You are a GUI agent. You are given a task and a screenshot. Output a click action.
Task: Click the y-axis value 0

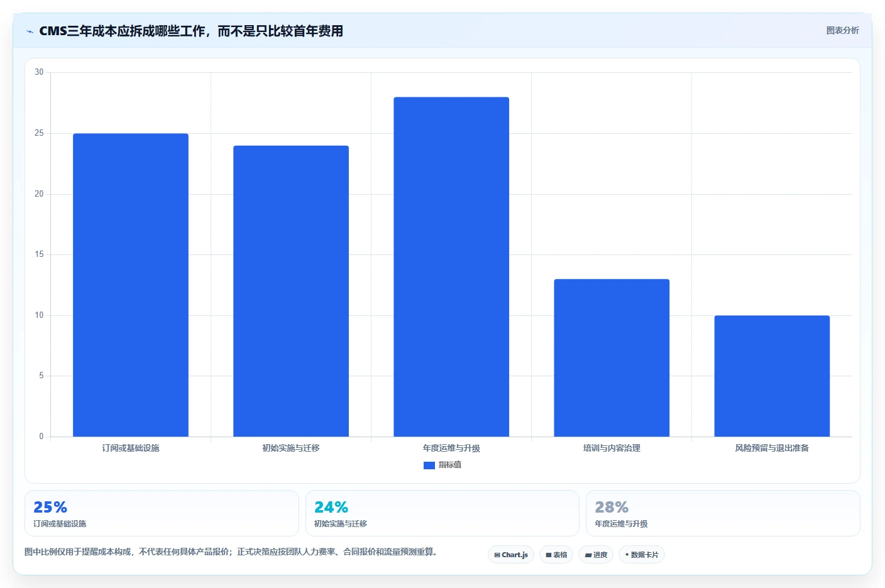41,437
